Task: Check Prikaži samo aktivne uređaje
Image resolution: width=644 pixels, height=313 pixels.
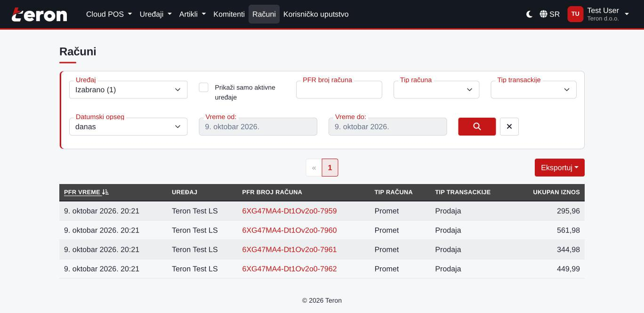Action: click(203, 87)
